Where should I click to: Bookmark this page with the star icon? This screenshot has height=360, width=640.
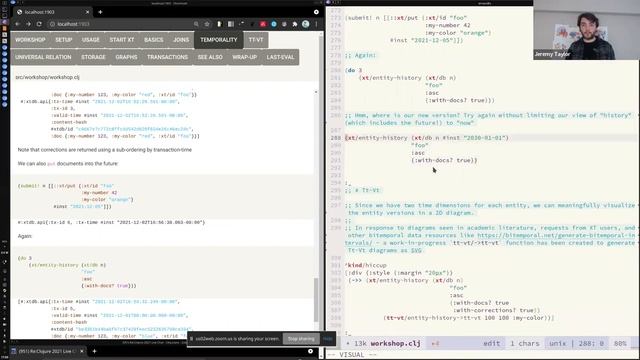(207, 24)
